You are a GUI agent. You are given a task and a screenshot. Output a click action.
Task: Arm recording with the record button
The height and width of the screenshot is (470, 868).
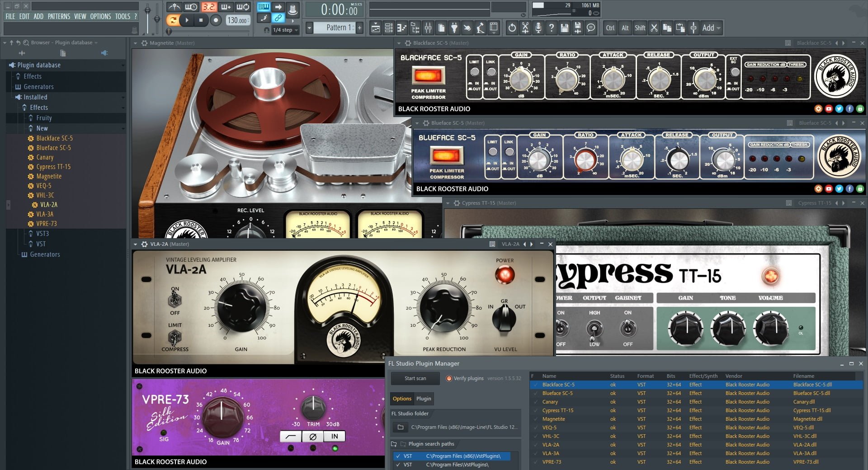[216, 20]
